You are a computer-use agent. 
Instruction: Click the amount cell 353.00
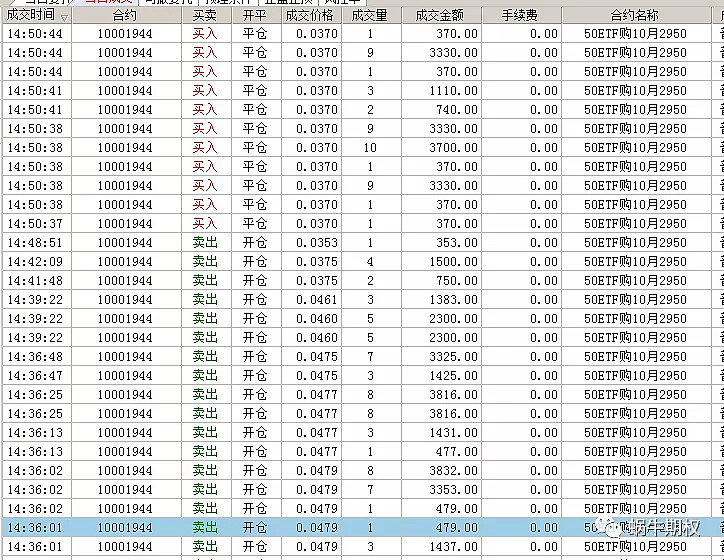pyautogui.click(x=457, y=243)
